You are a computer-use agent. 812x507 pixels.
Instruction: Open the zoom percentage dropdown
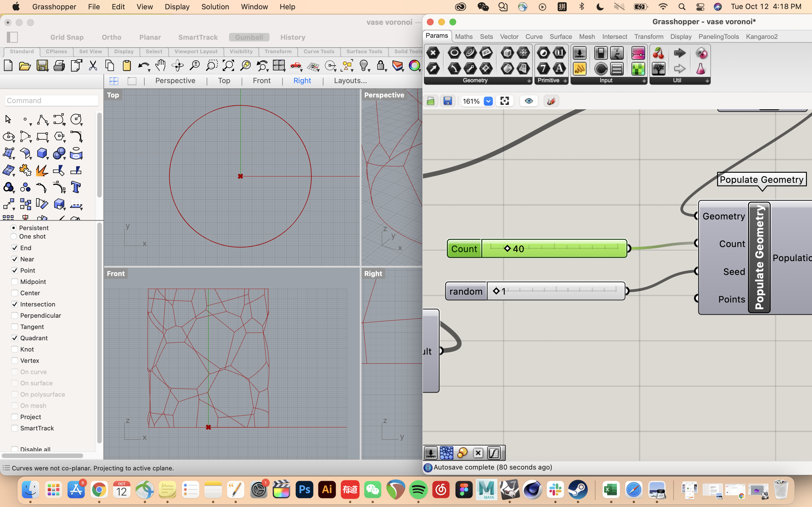click(488, 101)
